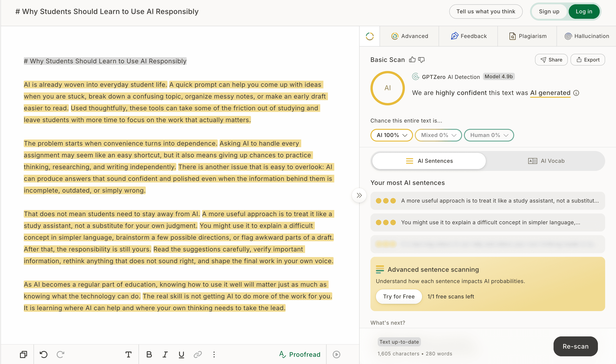This screenshot has width=616, height=364.
Task: Click the "What's next?" label
Action: click(388, 323)
